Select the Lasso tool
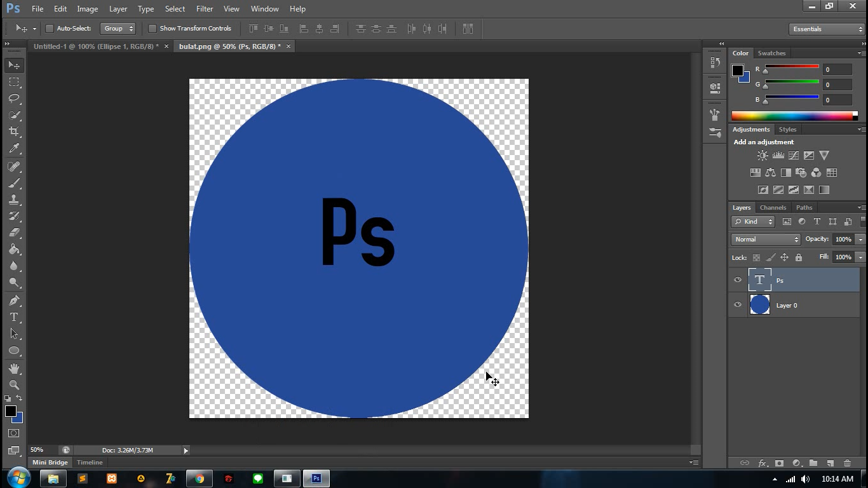Screen dimensions: 868x488 (14, 98)
